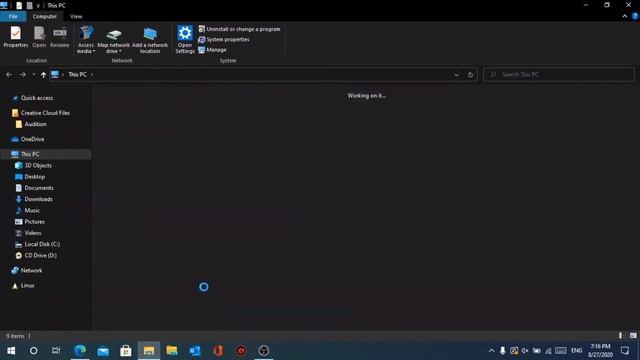
Task: Open OBS Studio from the taskbar
Action: [x=264, y=351]
